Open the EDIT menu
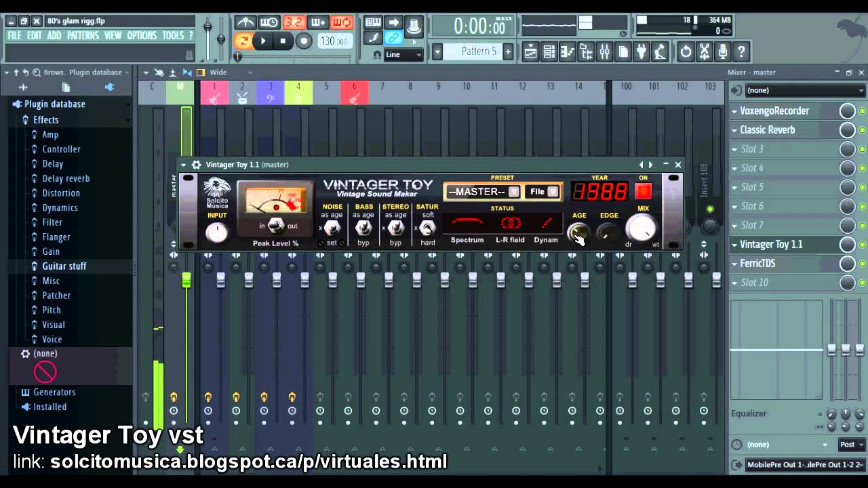 coord(34,35)
